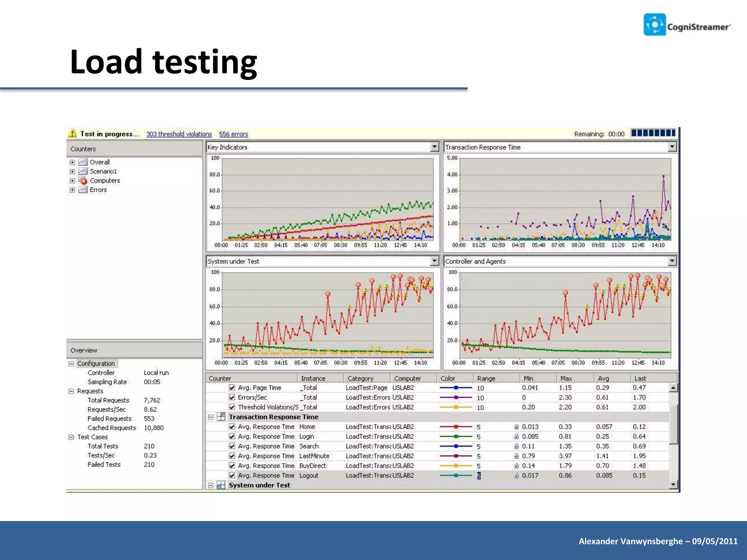Viewport: 747px width, 560px height.
Task: Click the lock icon in the Logout row
Action: [516, 475]
